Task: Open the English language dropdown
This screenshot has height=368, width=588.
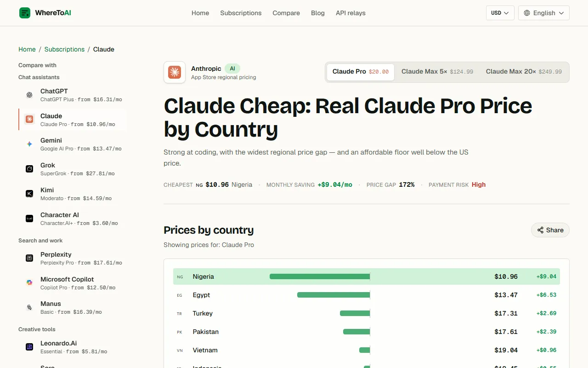Action: [x=544, y=13]
